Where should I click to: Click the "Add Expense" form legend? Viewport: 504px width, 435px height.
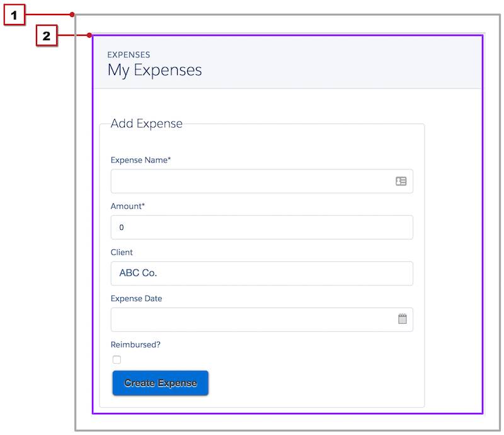click(147, 123)
